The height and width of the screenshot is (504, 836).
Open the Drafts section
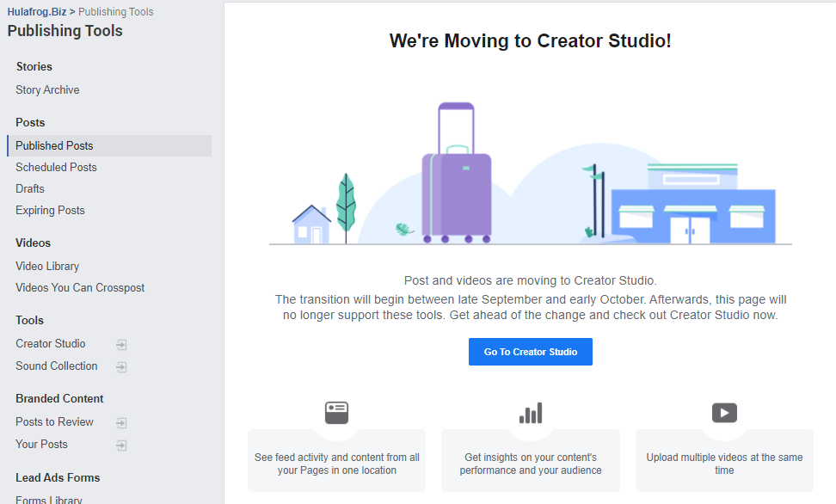(30, 189)
